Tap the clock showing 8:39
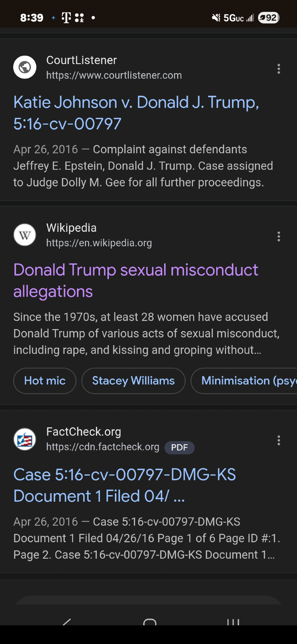Screen dimensions: 297x644 (x=32, y=18)
